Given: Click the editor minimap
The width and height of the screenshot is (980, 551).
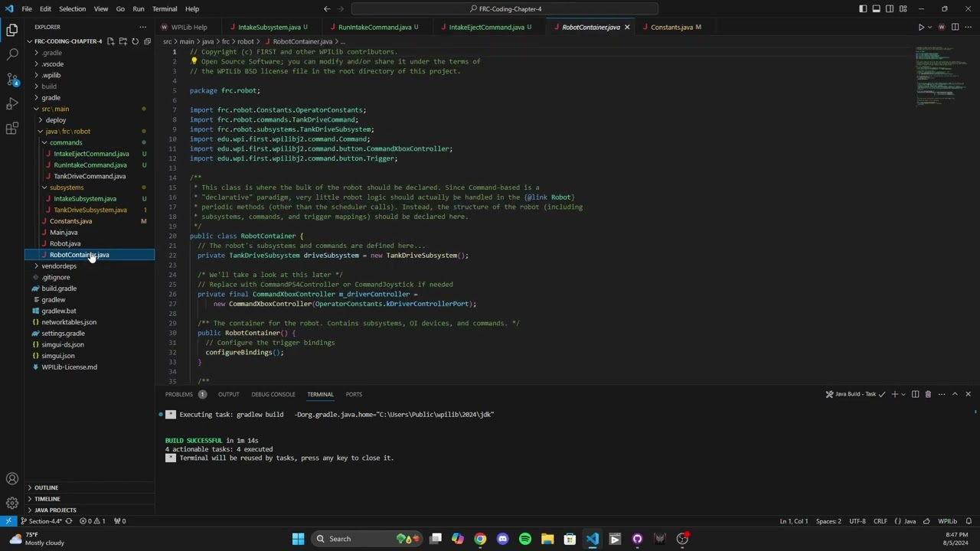Looking at the screenshot, I should tap(940, 77).
